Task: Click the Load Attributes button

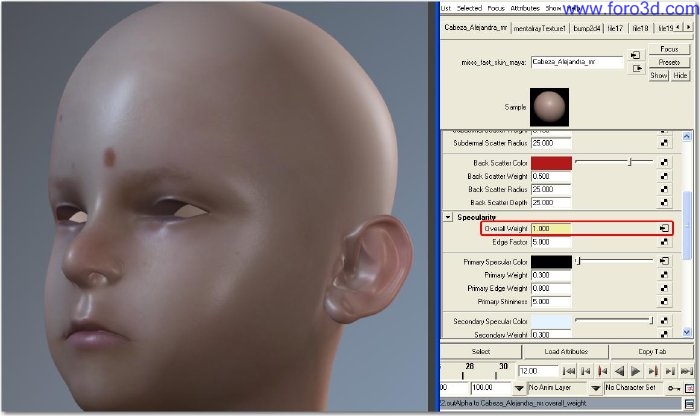Action: pos(566,351)
